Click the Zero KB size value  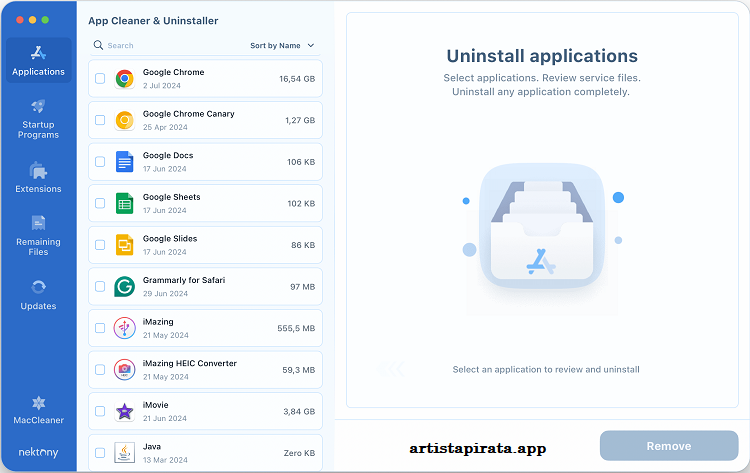point(299,453)
